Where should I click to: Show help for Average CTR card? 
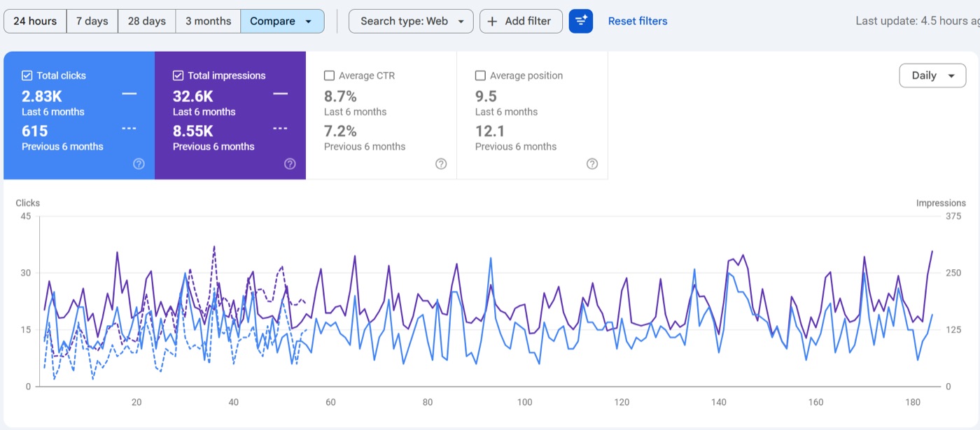point(441,164)
